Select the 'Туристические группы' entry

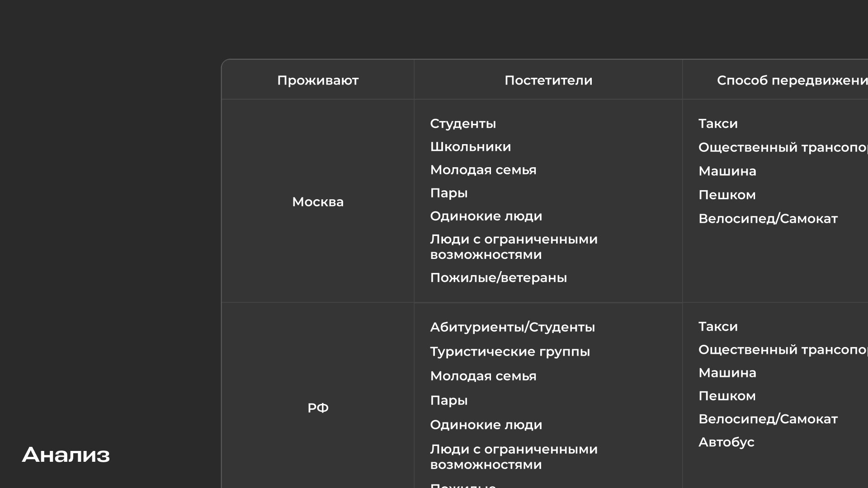pos(509,352)
